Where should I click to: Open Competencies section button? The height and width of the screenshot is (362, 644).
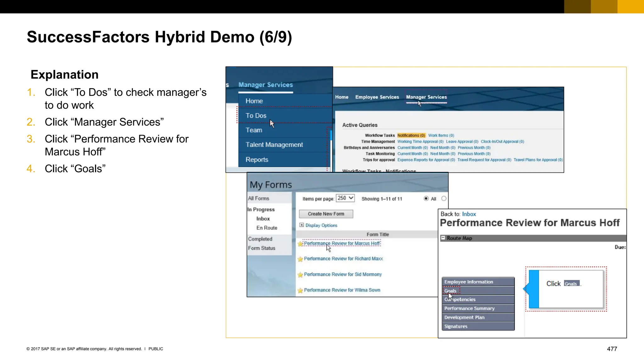(478, 299)
